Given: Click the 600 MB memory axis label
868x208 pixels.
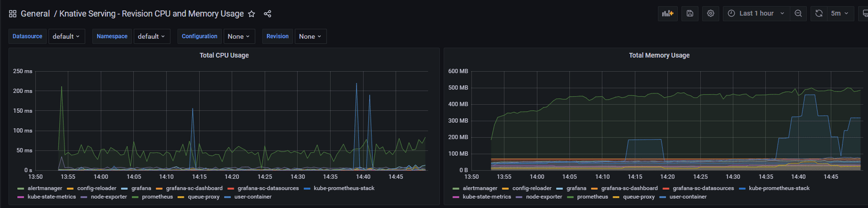Looking at the screenshot, I should [458, 71].
